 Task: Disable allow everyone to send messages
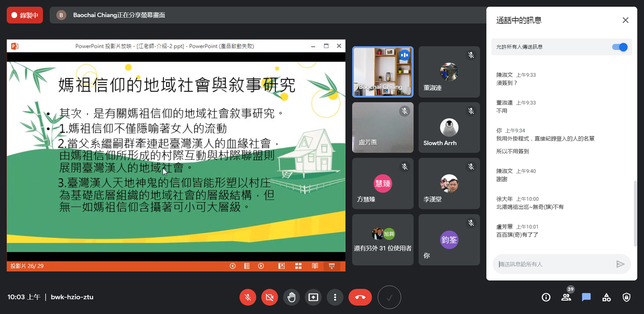(x=620, y=47)
